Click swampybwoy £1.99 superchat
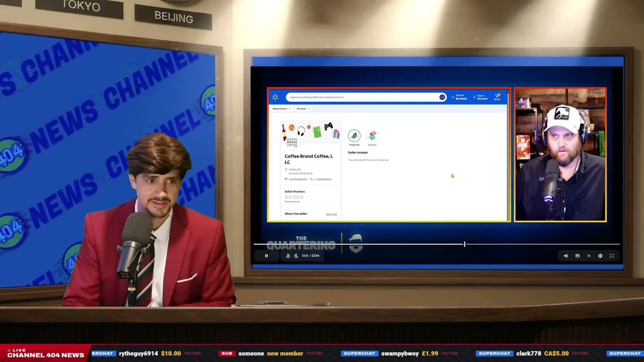Screen dimensions: 644x362 (x=410, y=353)
